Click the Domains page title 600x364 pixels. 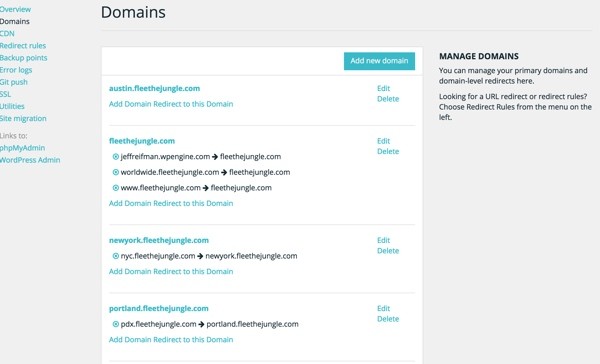(x=133, y=12)
